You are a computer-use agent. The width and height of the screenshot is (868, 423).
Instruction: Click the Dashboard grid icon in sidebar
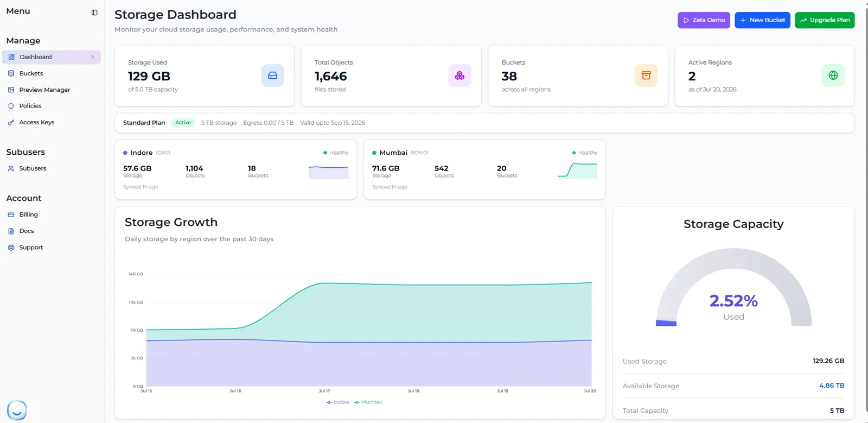tap(11, 57)
